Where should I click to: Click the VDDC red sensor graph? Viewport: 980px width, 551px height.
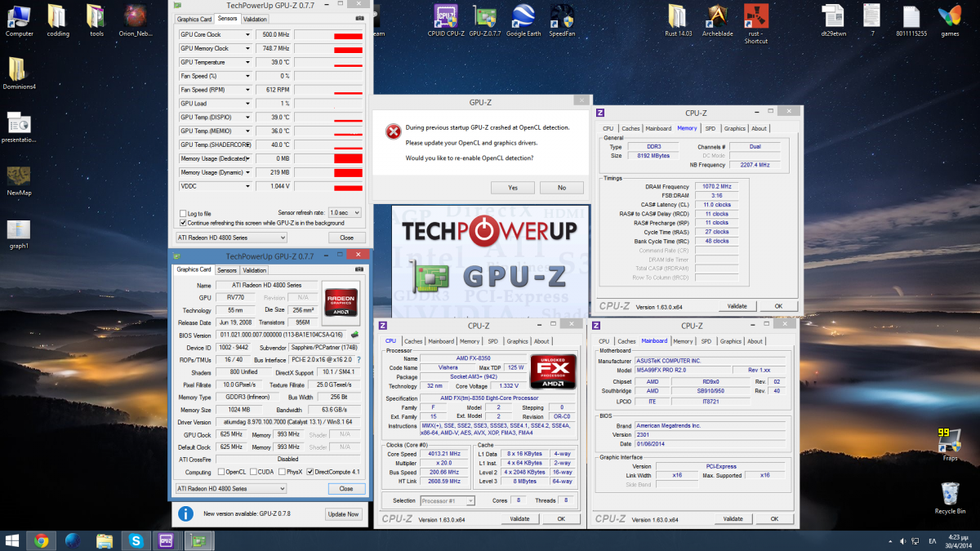tap(328, 186)
